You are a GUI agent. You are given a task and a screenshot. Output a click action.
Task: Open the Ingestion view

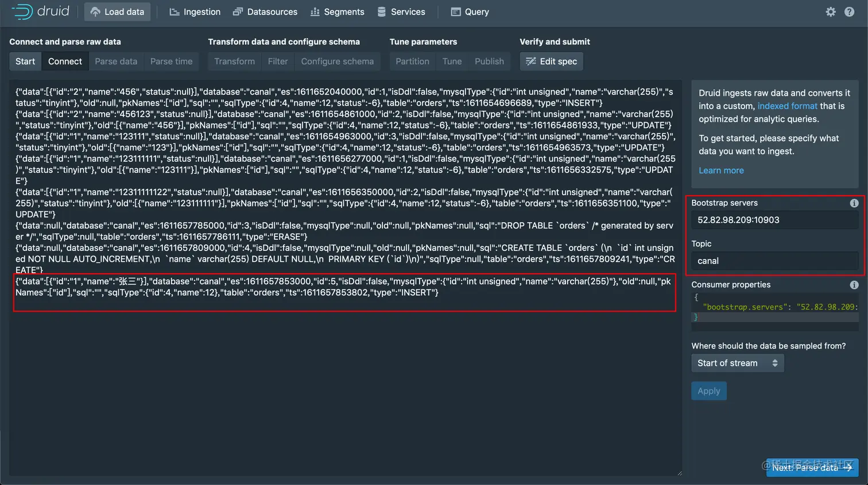(x=195, y=11)
